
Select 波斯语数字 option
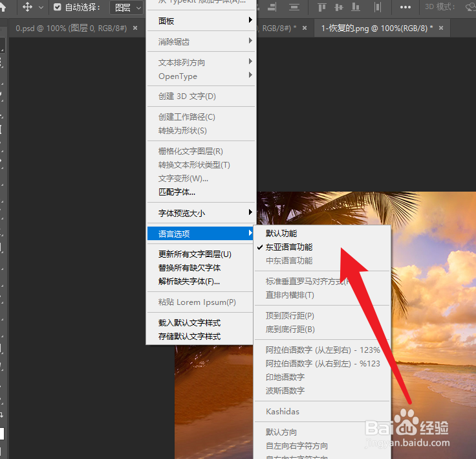322,391
